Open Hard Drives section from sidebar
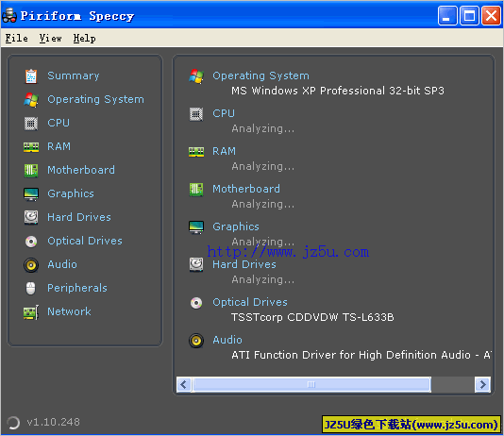Viewport: 504px width, 436px height. [79, 217]
